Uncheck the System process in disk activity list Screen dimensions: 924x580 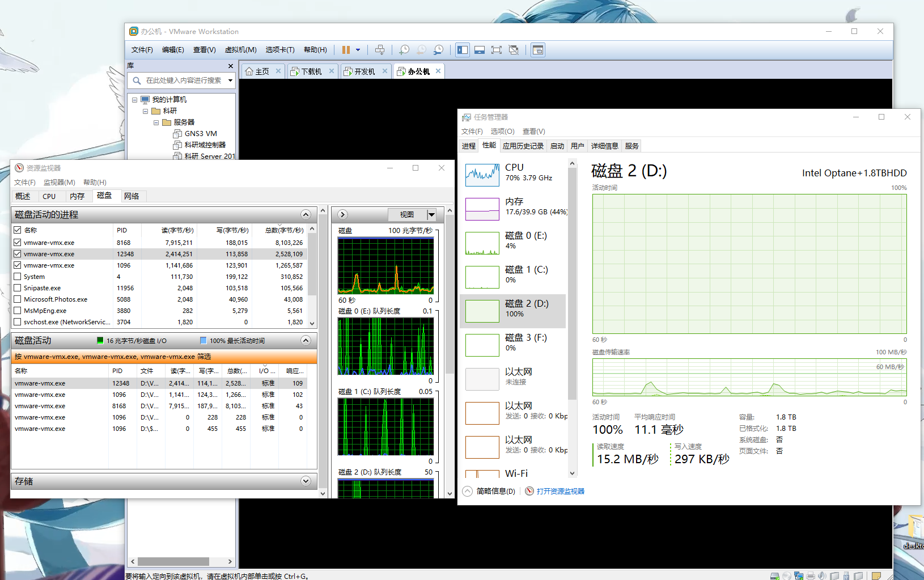click(17, 276)
